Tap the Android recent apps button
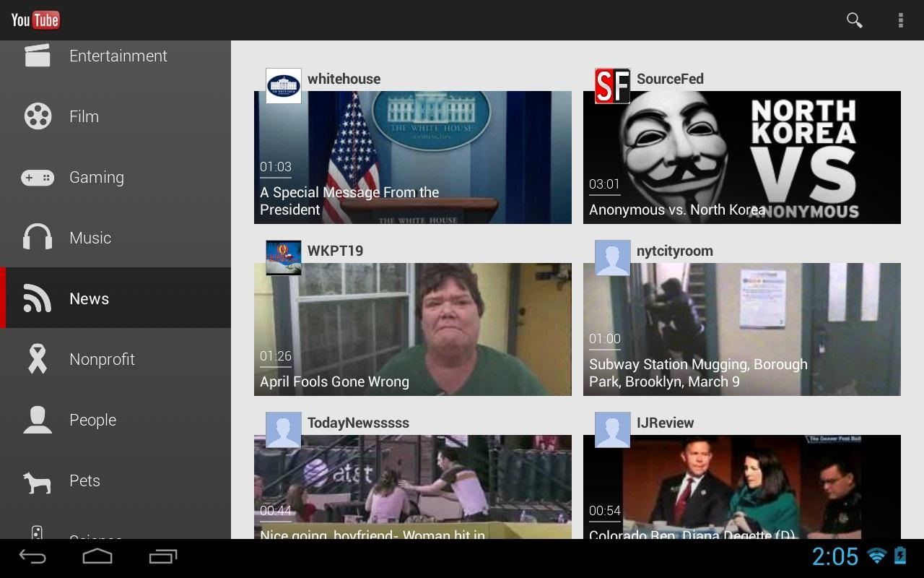Viewport: 924px width, 578px height. [163, 556]
